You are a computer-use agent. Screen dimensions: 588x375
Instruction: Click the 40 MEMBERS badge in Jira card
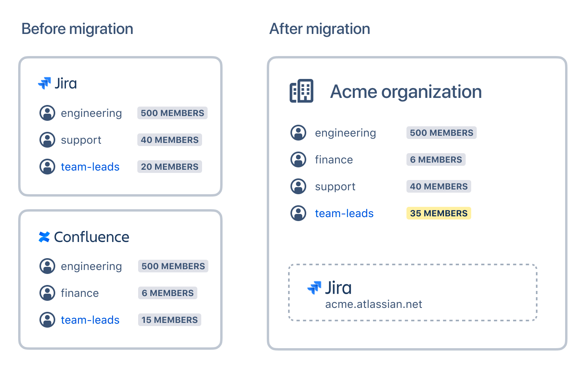tap(170, 140)
